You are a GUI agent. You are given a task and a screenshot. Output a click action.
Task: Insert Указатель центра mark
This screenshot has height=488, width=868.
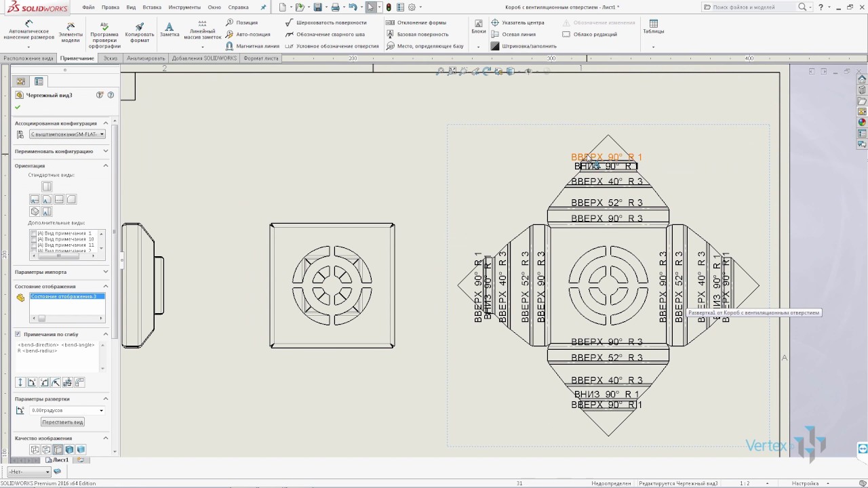[518, 22]
